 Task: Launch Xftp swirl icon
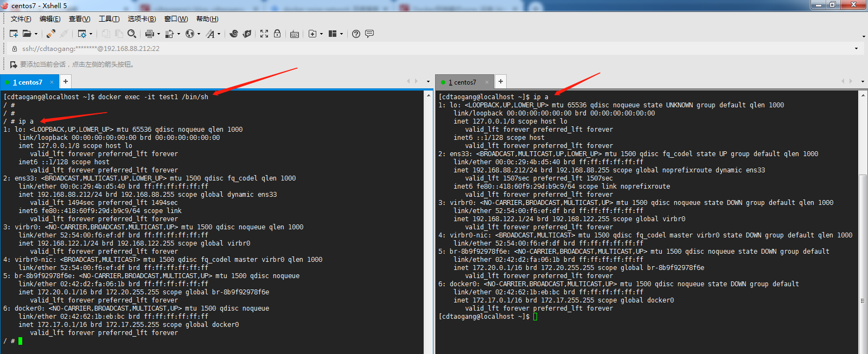(x=234, y=34)
